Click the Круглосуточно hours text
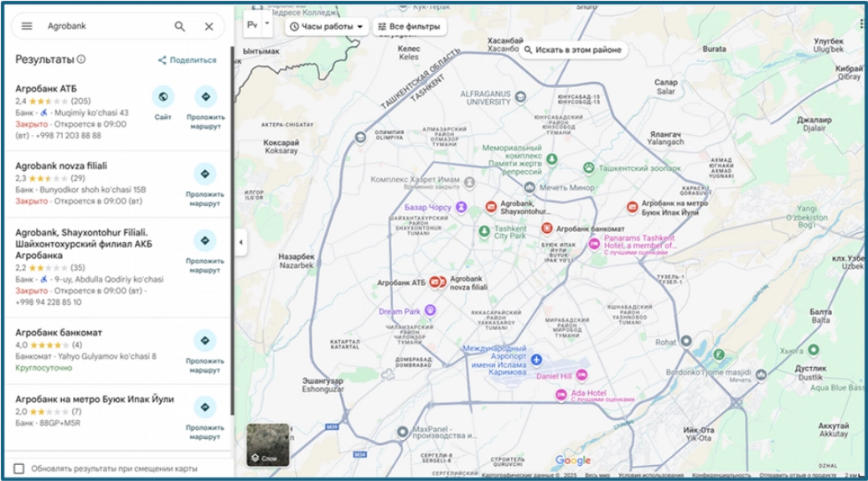868x481 pixels. click(x=44, y=368)
